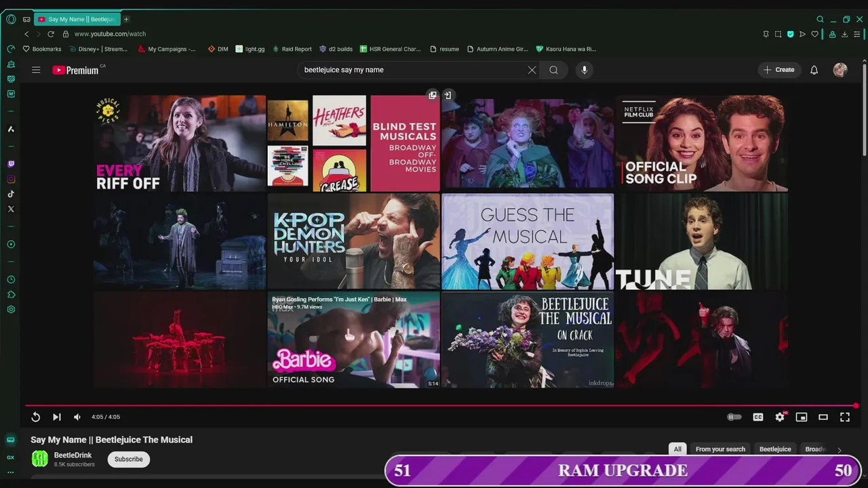Play Guess The Musical suggested video
Screen dimensions: 868x488
point(528,241)
